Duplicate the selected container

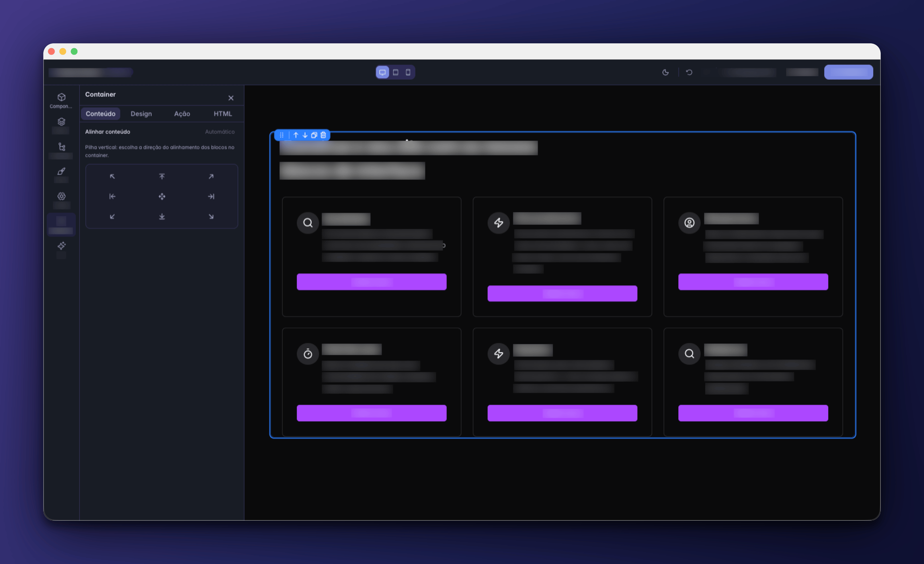[x=314, y=135]
